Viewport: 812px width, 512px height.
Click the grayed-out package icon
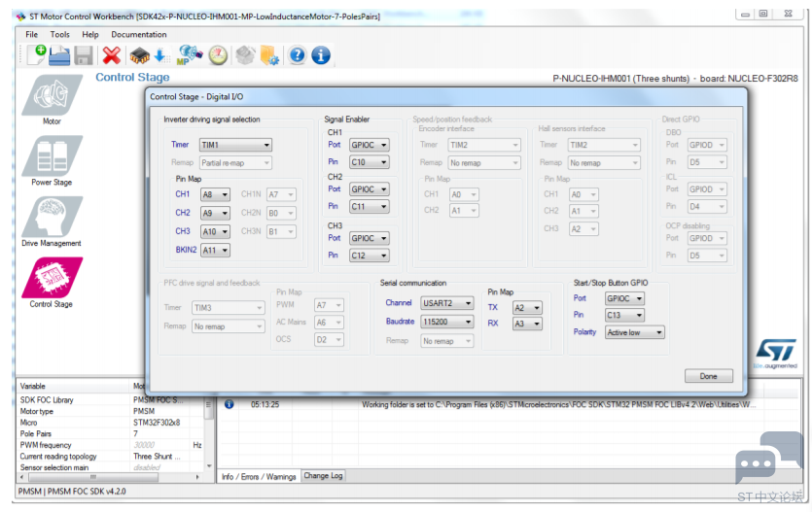[x=245, y=55]
